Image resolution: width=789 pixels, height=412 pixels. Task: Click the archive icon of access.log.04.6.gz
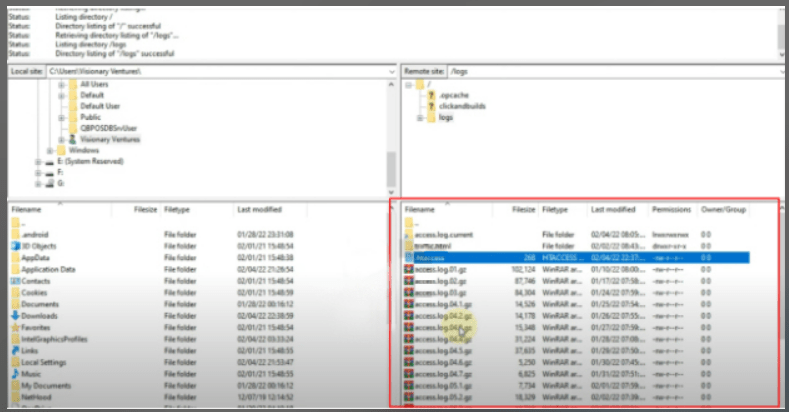409,362
